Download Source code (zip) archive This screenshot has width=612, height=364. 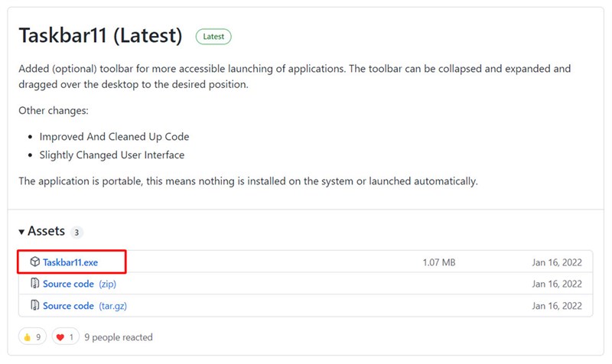click(x=68, y=284)
